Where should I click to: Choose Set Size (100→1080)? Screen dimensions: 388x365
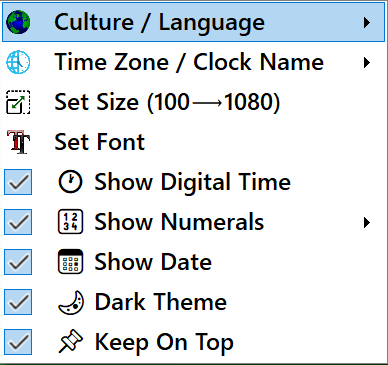[193, 102]
